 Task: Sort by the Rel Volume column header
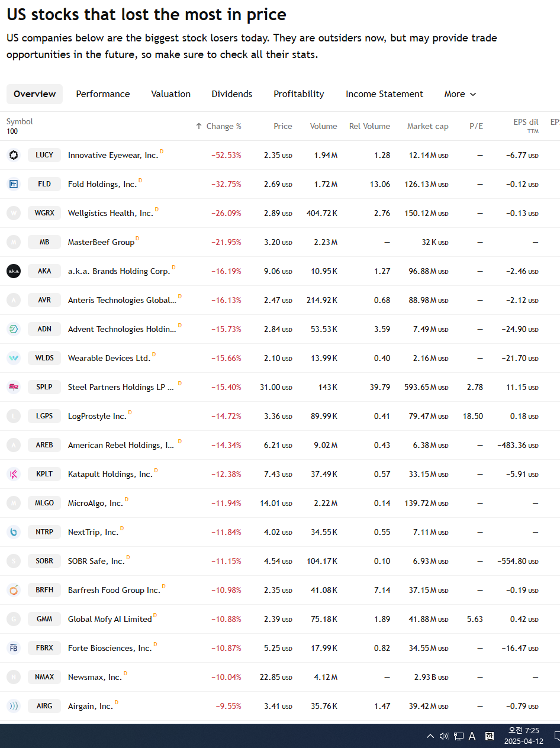click(x=369, y=126)
